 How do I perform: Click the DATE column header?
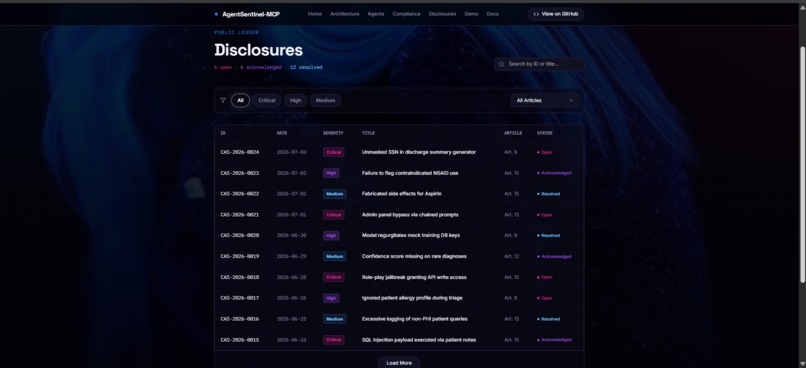pos(282,133)
